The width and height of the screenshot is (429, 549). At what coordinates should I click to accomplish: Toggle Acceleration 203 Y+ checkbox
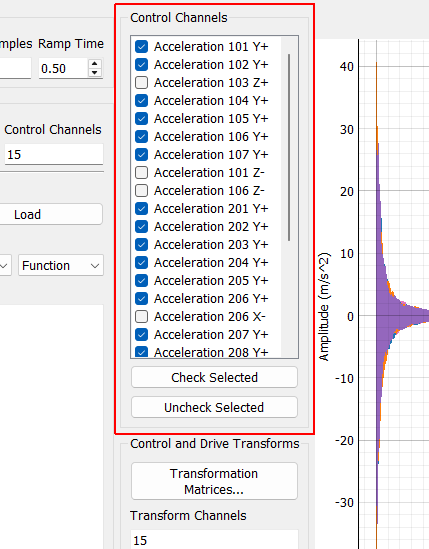tap(141, 244)
